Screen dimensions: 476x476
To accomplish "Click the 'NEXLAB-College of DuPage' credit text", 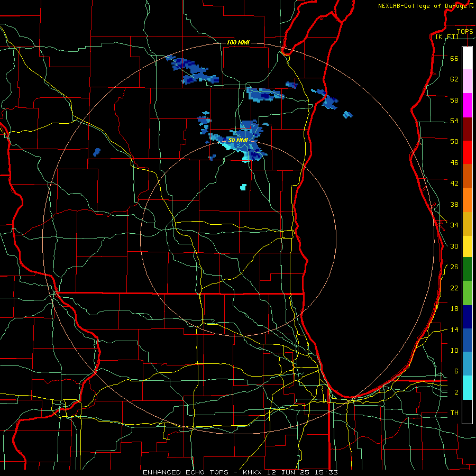I will (422, 6).
